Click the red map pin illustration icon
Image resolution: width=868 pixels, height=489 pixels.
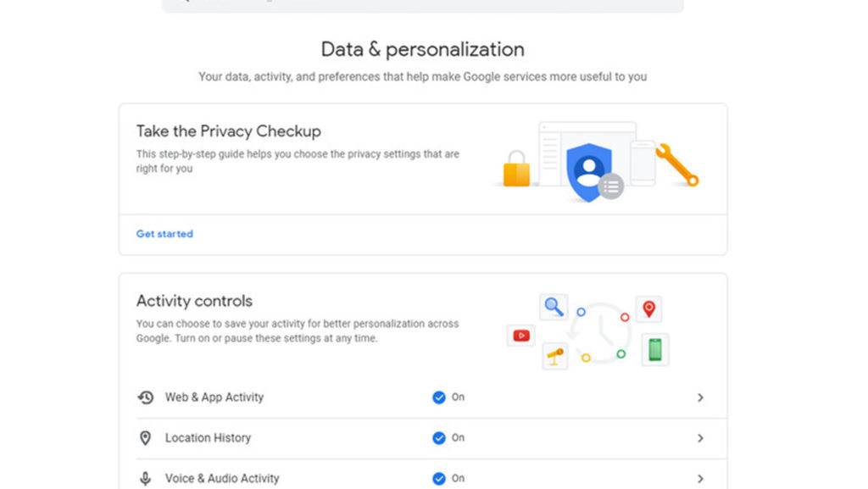[648, 308]
